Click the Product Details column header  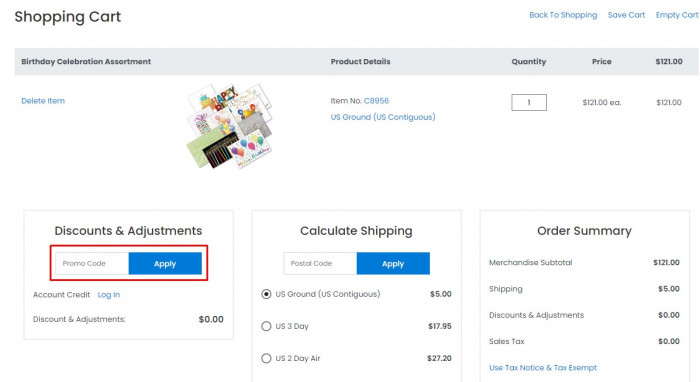pyautogui.click(x=360, y=62)
